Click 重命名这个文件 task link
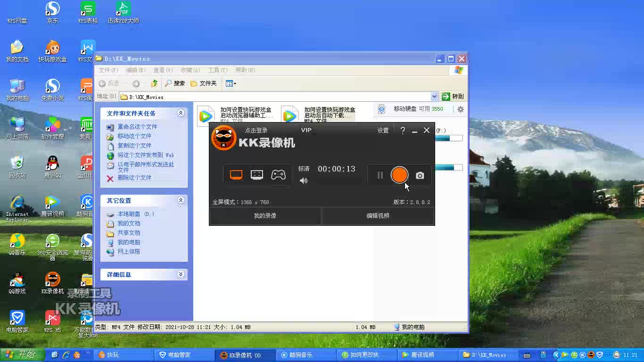The height and width of the screenshot is (362, 644). (x=137, y=127)
